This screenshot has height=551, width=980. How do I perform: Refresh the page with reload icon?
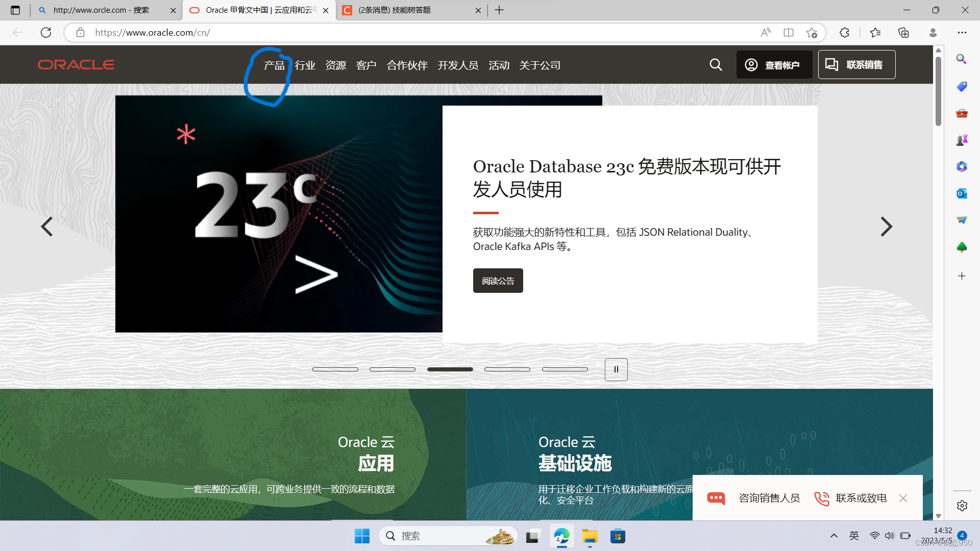(46, 33)
